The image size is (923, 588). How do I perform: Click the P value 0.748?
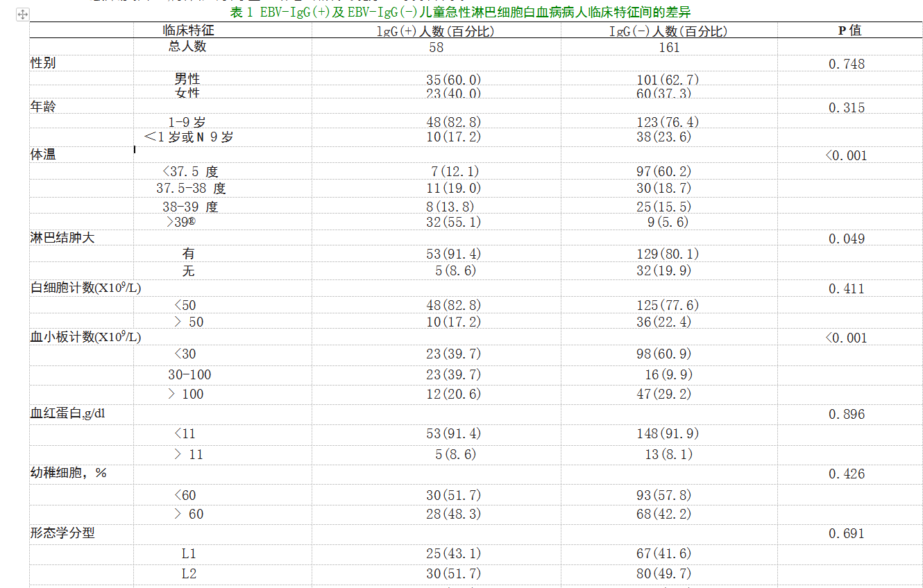point(847,64)
